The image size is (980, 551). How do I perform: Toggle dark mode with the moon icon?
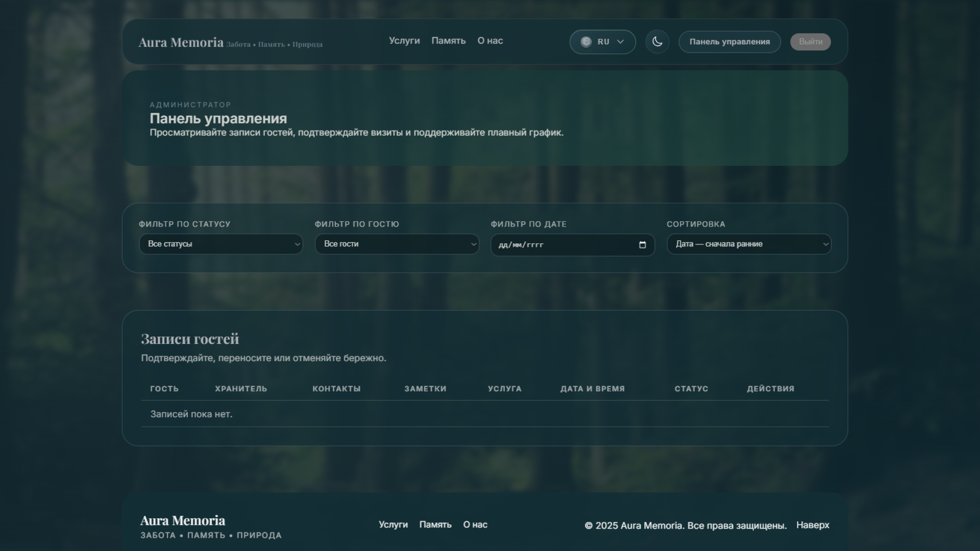pyautogui.click(x=657, y=42)
